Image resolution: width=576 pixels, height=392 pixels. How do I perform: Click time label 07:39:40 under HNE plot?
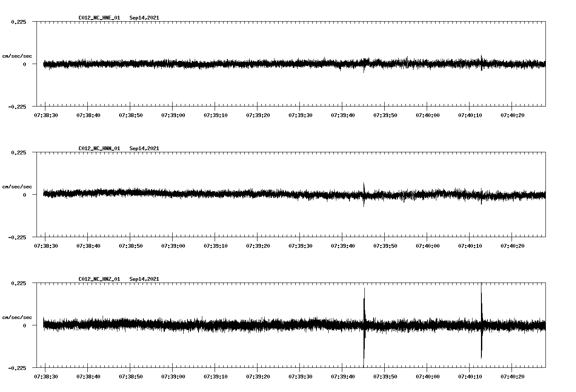point(343,115)
